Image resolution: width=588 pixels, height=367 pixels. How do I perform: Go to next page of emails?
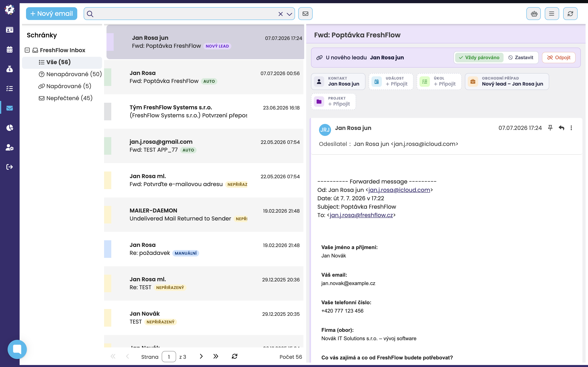(x=201, y=356)
